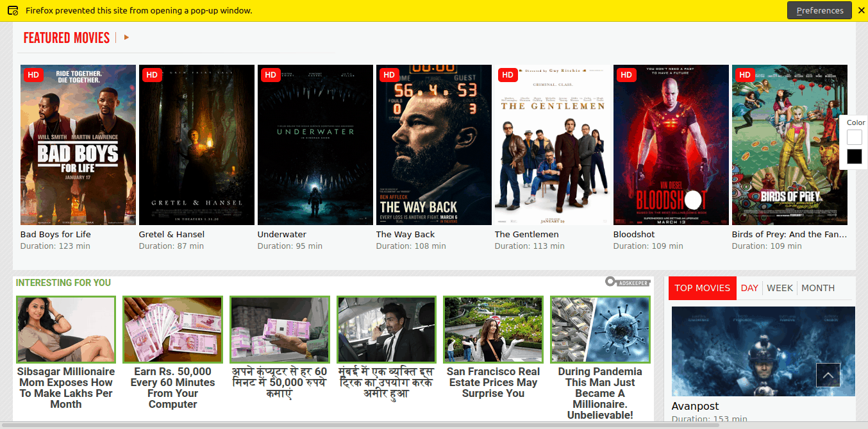Click the horizontal scrollbar at page bottom
This screenshot has height=429, width=868.
click(359, 425)
